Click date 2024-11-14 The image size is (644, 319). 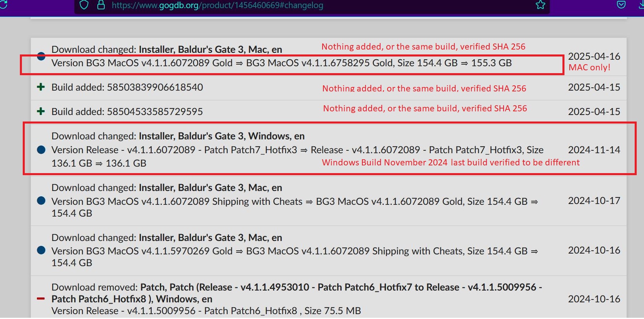coord(594,150)
